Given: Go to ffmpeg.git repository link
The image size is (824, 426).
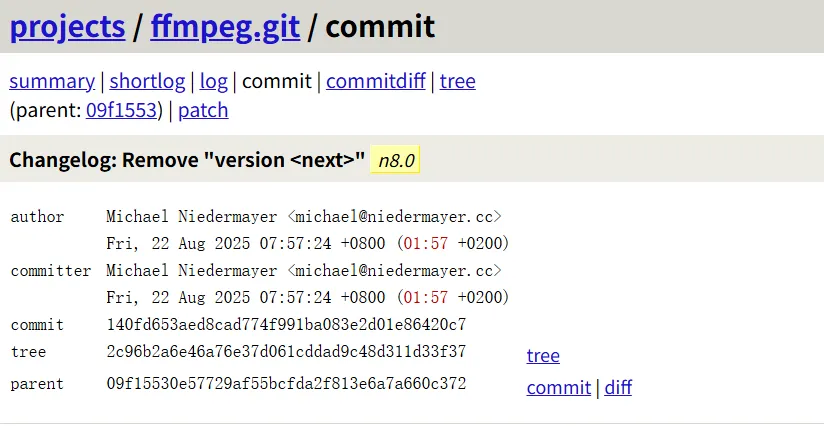Looking at the screenshot, I should click(x=225, y=25).
